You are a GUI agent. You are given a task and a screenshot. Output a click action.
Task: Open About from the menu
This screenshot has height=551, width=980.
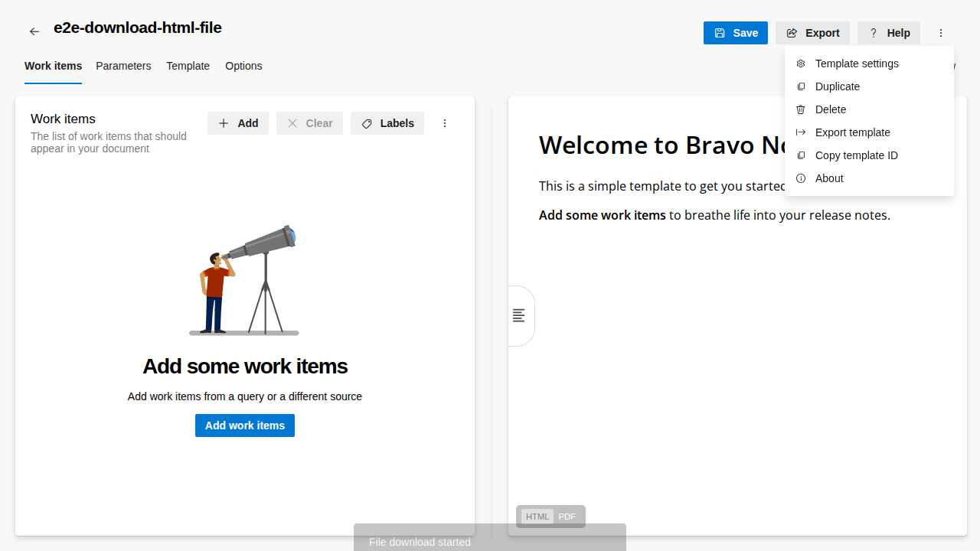(x=829, y=178)
